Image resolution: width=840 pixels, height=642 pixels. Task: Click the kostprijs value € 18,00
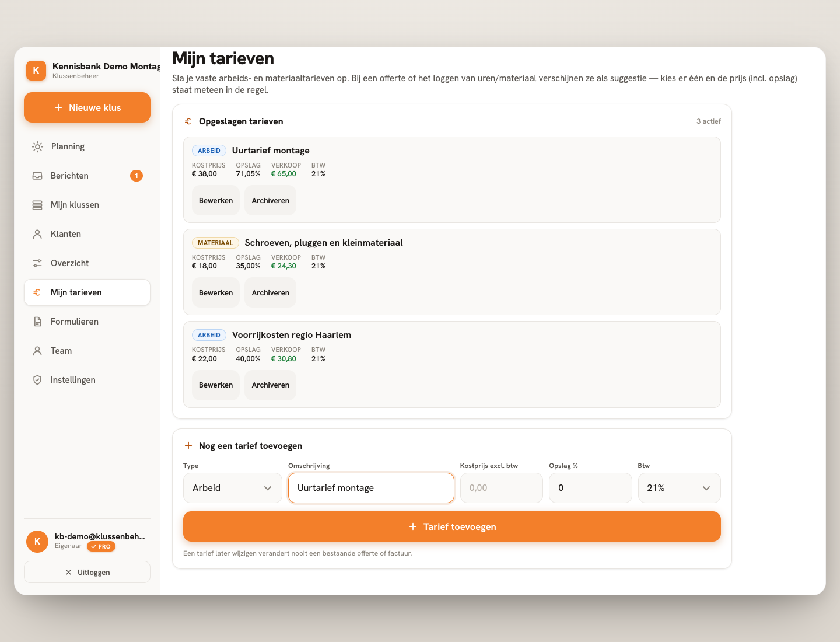point(204,266)
